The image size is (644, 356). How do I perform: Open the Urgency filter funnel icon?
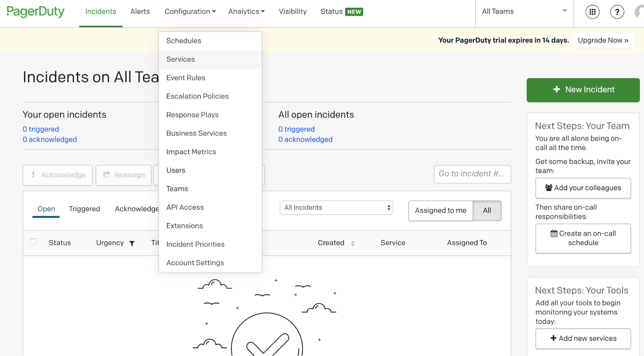coord(132,243)
